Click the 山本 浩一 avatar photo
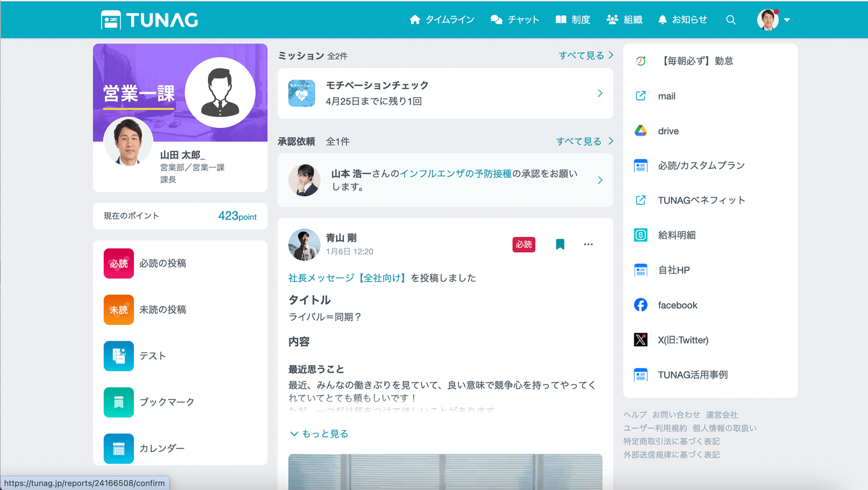868x490 pixels. point(304,180)
